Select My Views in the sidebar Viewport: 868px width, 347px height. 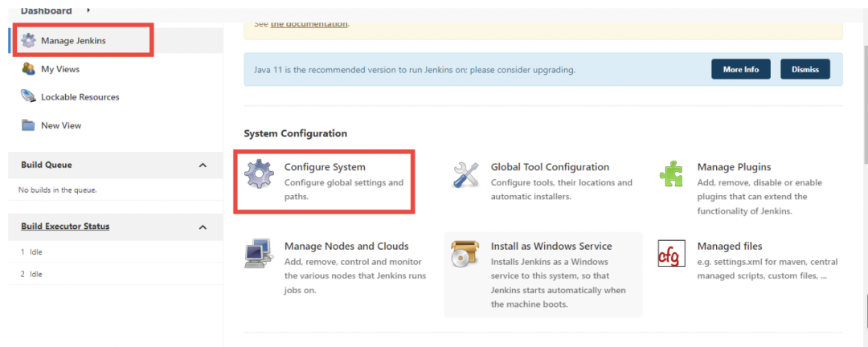pyautogui.click(x=60, y=69)
